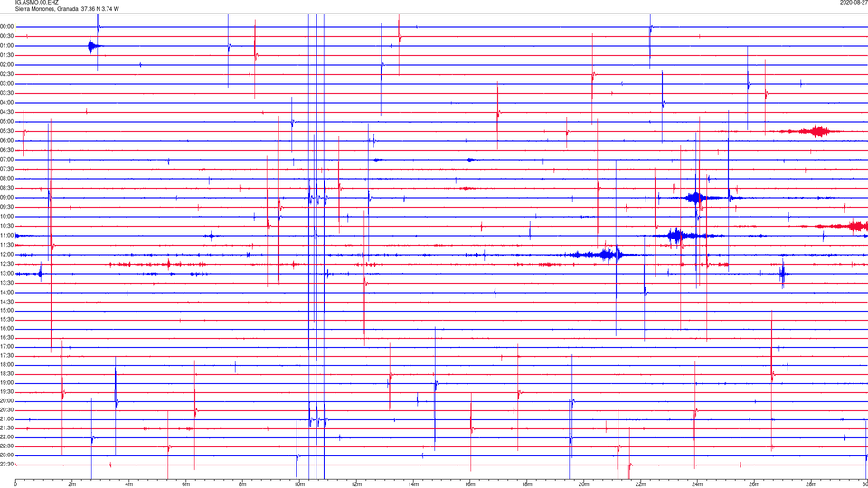Image resolution: width=868 pixels, height=488 pixels.
Task: Select the 14:00 trace time label
Action: tap(7, 293)
